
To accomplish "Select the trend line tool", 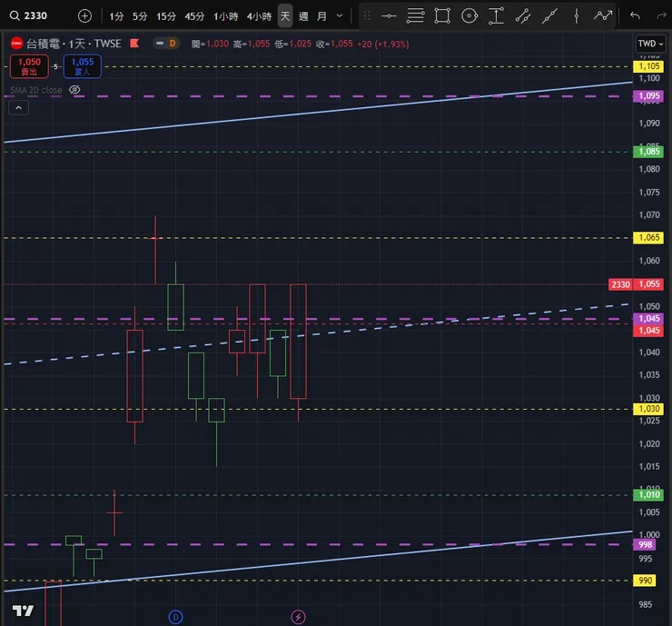I will pos(549,16).
